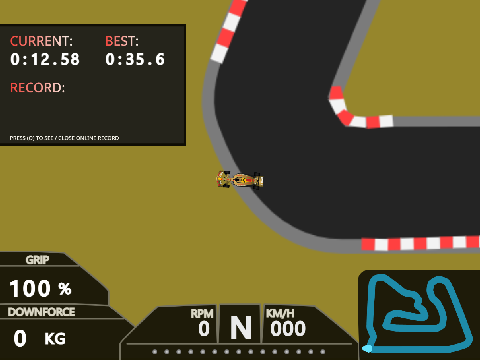
Task: Click the light-blue position marker on minimap
Action: (x=367, y=349)
